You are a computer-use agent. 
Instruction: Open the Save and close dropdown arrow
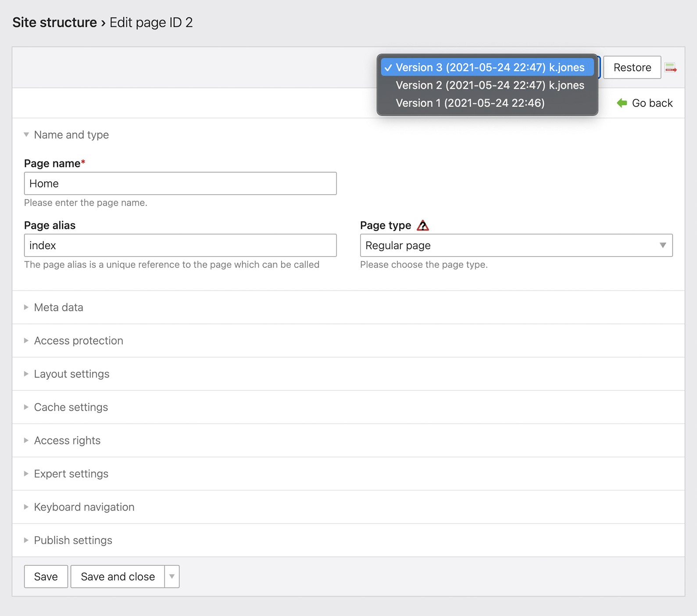172,577
